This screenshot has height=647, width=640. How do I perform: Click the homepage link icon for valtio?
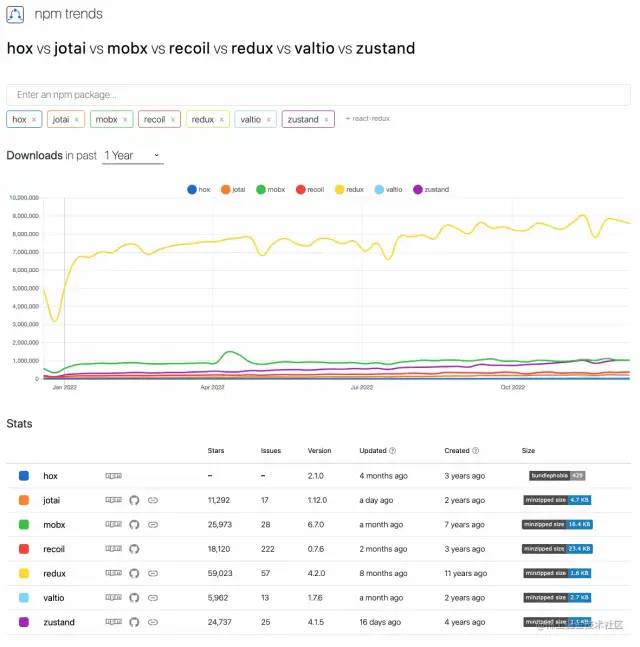[153, 598]
